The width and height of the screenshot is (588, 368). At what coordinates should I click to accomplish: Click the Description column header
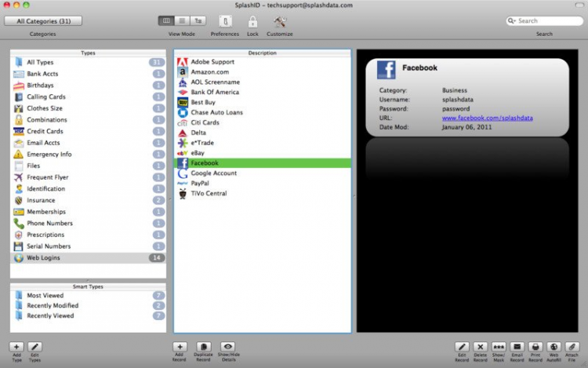(x=263, y=53)
